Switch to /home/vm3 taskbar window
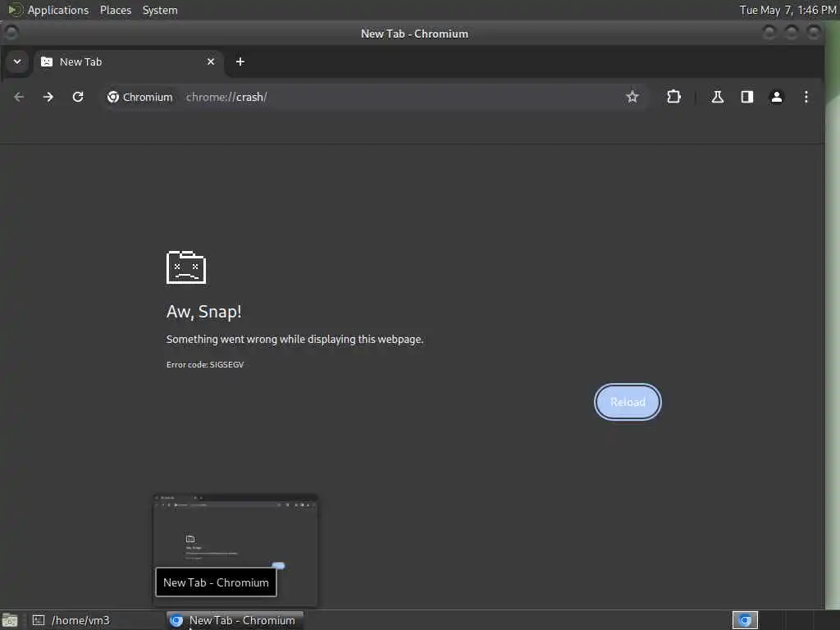 [x=97, y=620]
